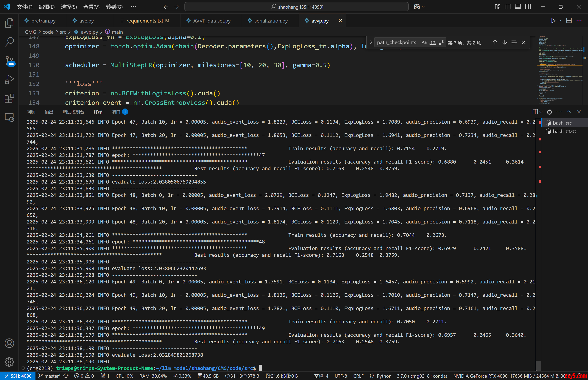Viewport: 588px width, 380px height.
Task: Toggle Match Whole Word in find widget
Action: click(x=433, y=43)
